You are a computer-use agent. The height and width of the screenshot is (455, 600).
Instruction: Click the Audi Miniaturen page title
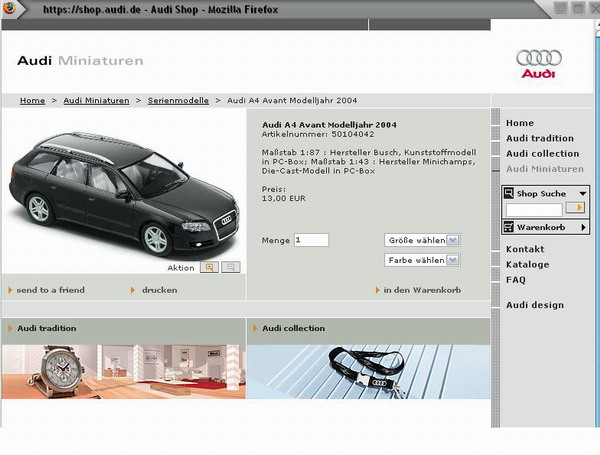pos(80,60)
